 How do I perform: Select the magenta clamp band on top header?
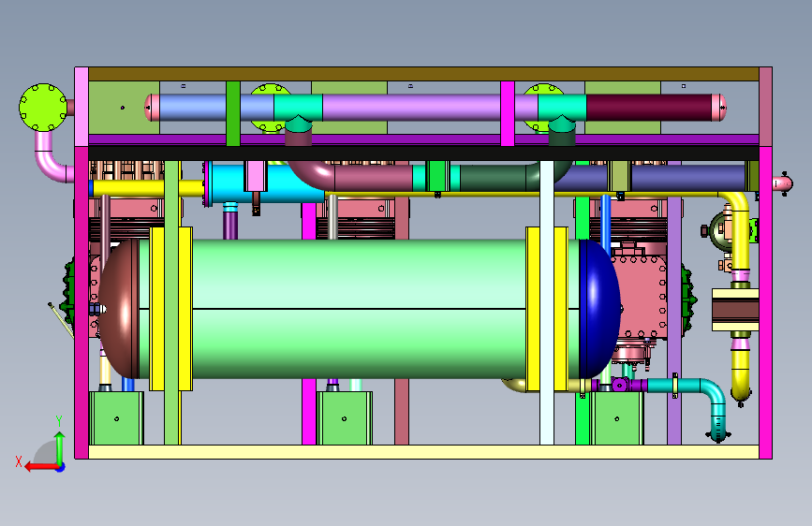click(x=508, y=113)
